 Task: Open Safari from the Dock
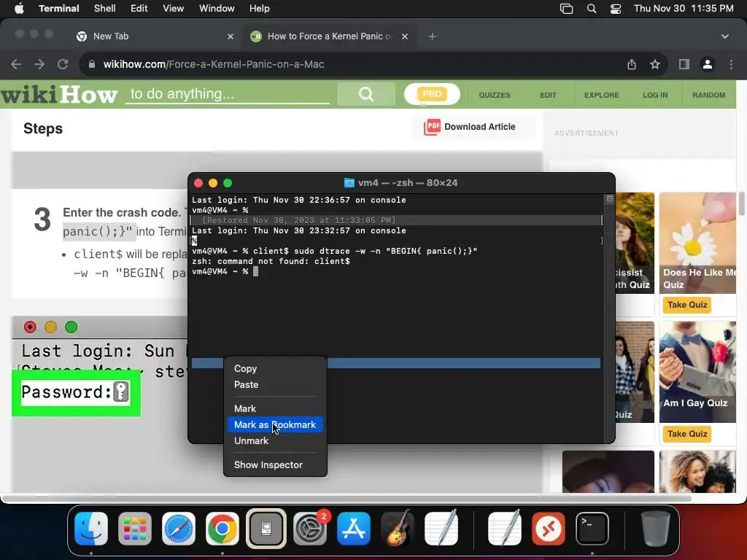(x=179, y=529)
